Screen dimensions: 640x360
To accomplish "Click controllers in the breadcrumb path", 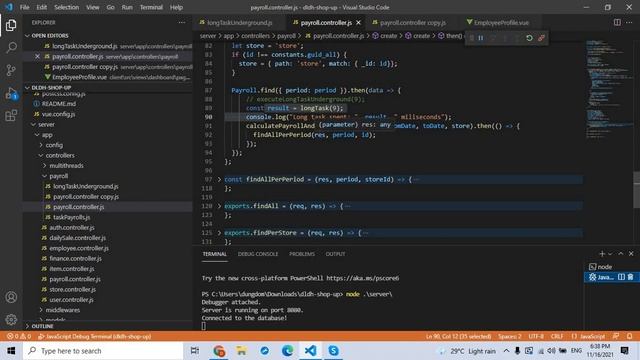I will 255,36.
